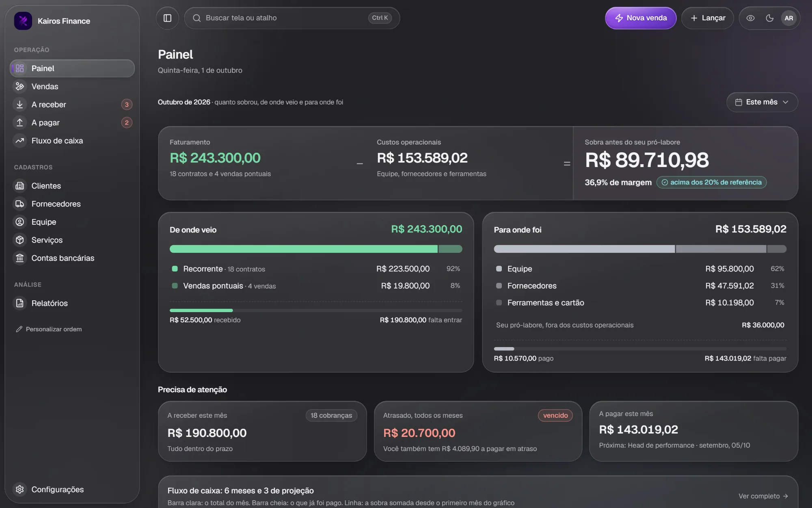Open the Relatórios menu label
Screen dimensions: 812x508
pyautogui.click(x=50, y=303)
